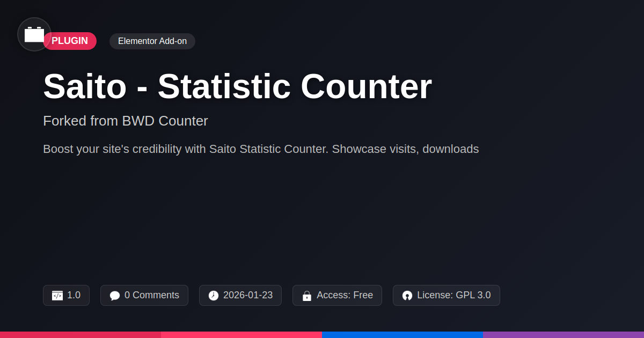Click the crimson color bar segment
644x338 pixels.
tap(80, 334)
